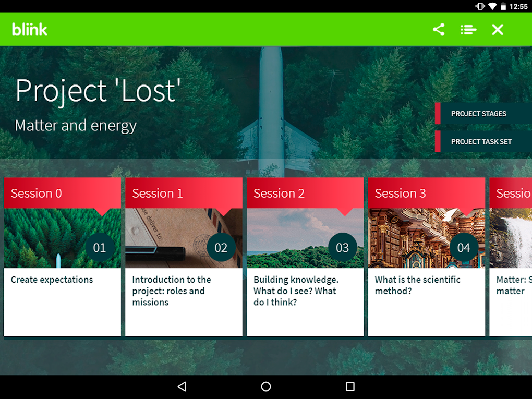
Task: Tap the blink logo
Action: 29,29
